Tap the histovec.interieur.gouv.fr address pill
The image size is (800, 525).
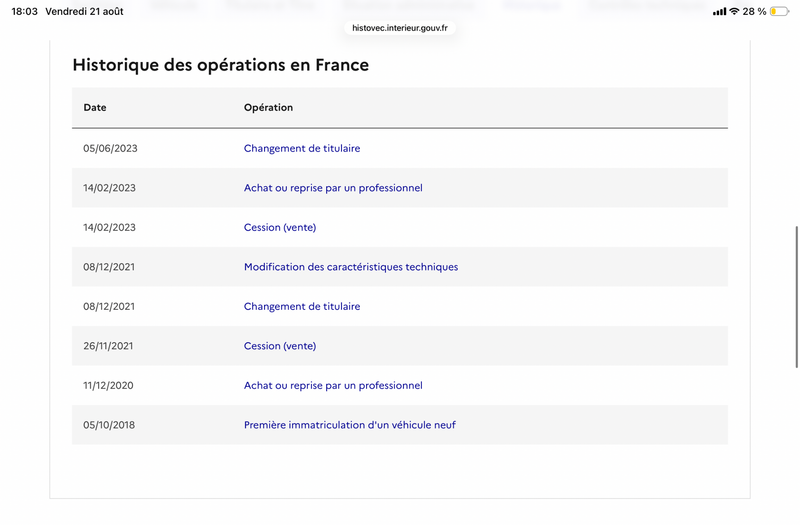tap(399, 28)
